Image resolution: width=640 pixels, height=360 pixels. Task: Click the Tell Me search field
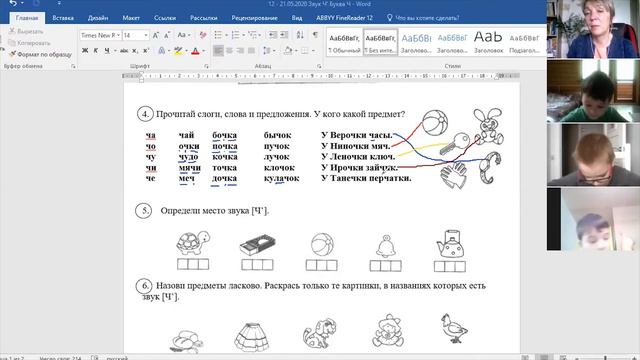(427, 18)
